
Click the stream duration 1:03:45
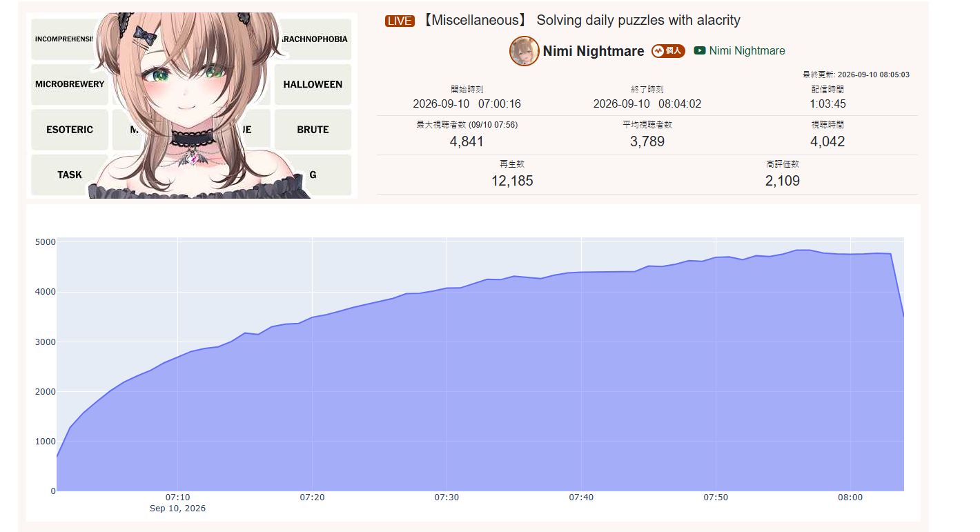pos(827,104)
